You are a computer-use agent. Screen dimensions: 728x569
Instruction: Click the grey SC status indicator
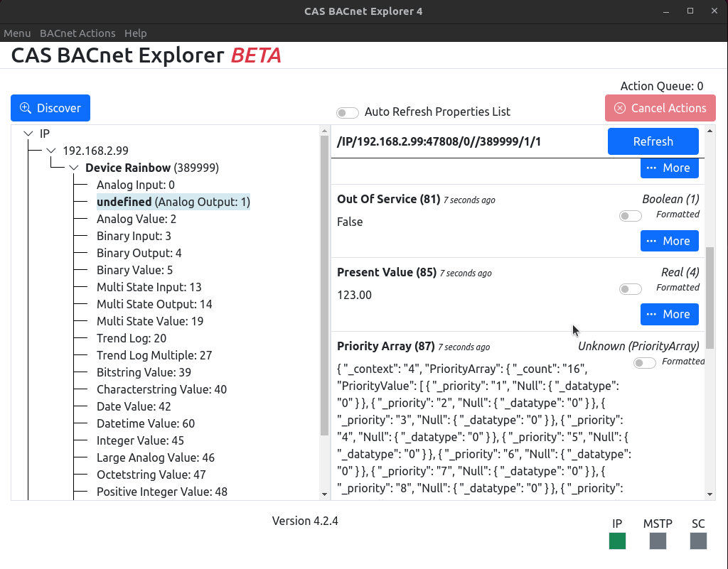(698, 541)
